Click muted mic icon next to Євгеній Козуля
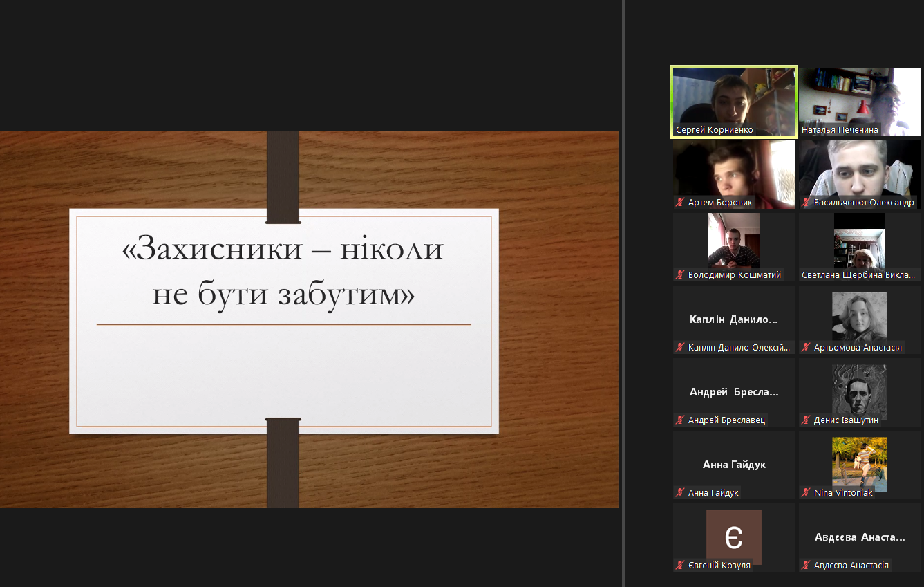Viewport: 924px width, 587px height. pos(681,566)
